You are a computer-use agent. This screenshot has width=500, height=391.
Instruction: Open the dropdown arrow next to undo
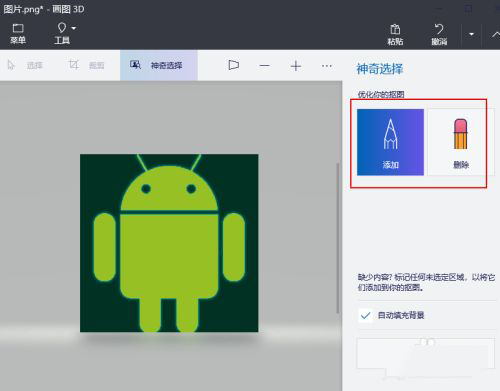471,34
